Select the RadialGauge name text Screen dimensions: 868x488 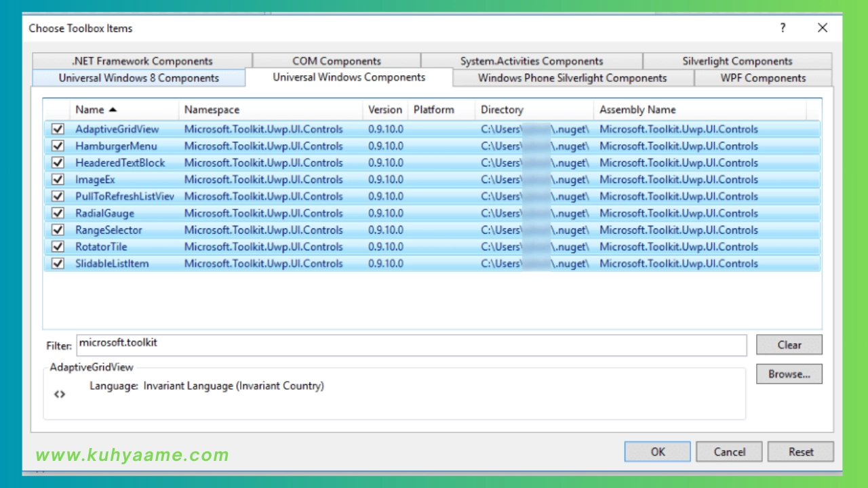click(x=105, y=213)
